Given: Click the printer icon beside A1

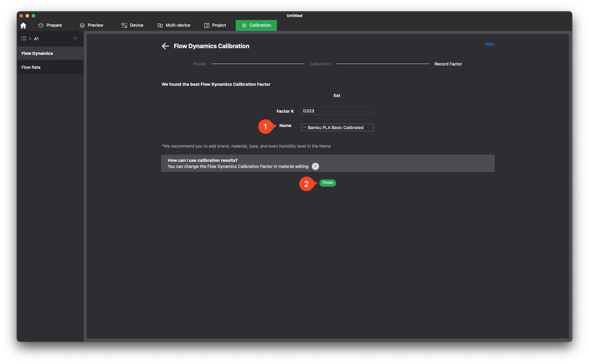Looking at the screenshot, I should 24,39.
